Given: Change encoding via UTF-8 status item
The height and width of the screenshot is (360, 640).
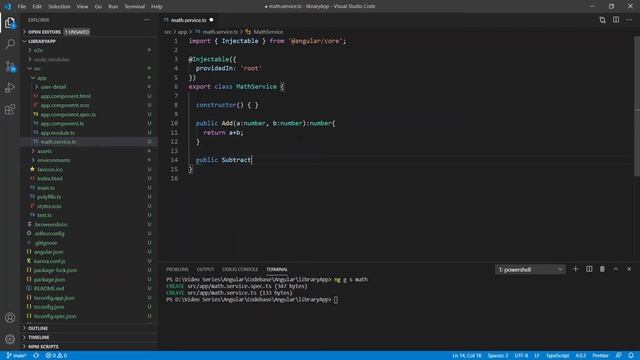Looking at the screenshot, I should 521,356.
